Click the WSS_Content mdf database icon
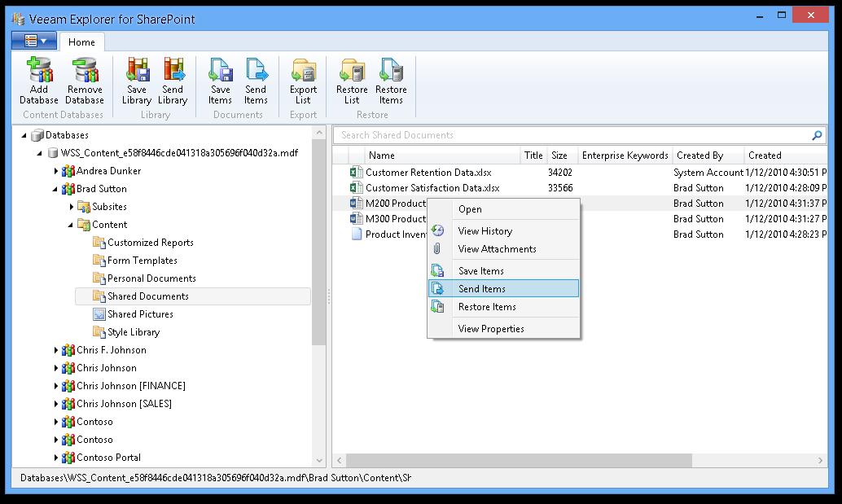 (53, 153)
